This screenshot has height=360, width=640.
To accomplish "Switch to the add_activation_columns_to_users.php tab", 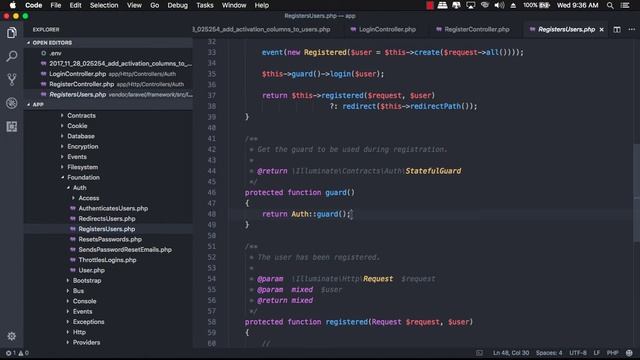I will coord(261,29).
